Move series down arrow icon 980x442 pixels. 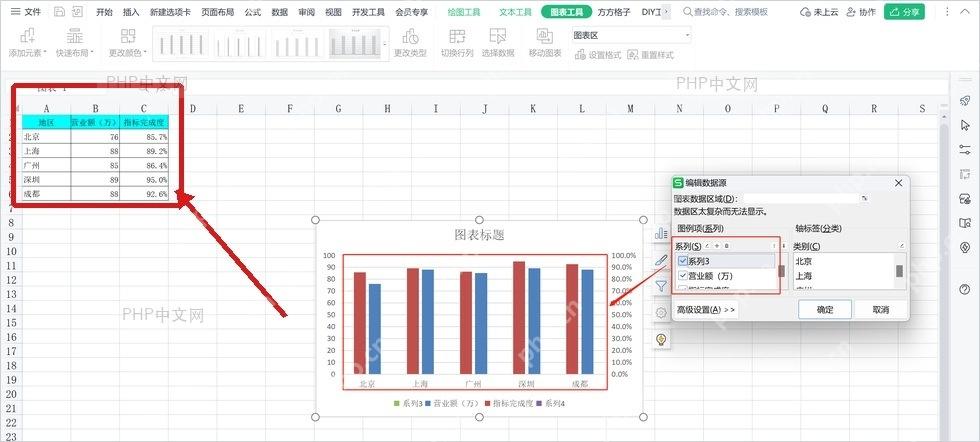coord(784,246)
